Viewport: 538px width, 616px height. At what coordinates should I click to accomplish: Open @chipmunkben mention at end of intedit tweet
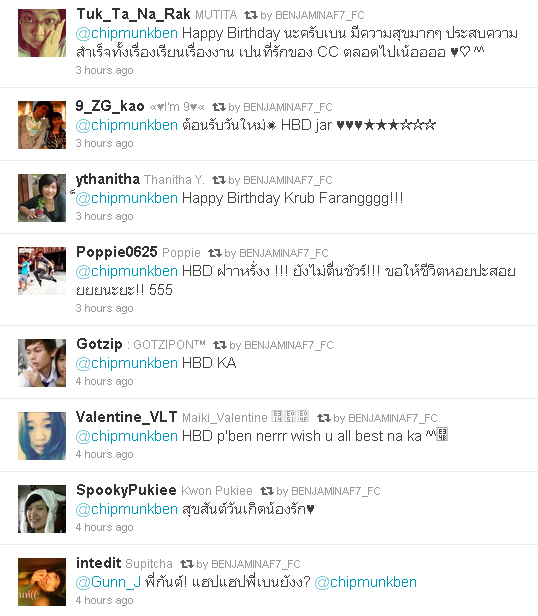[365, 582]
